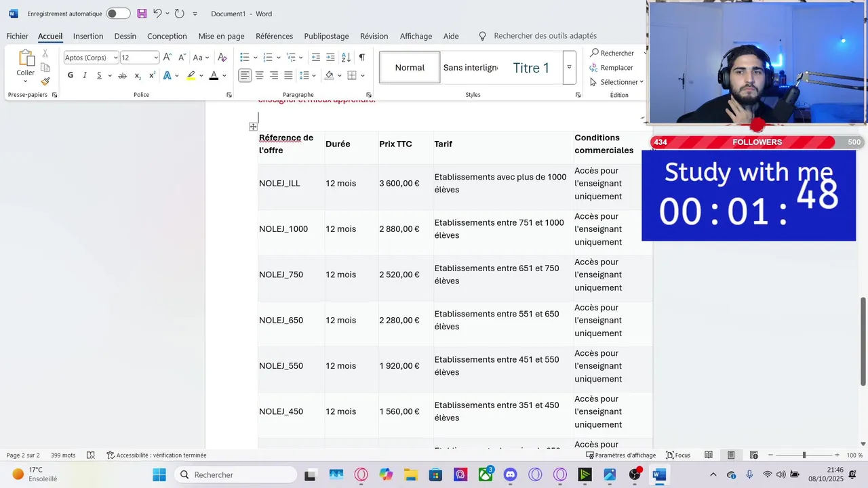This screenshot has height=488, width=868.
Task: Open the Discord taskbar icon
Action: [x=511, y=475]
